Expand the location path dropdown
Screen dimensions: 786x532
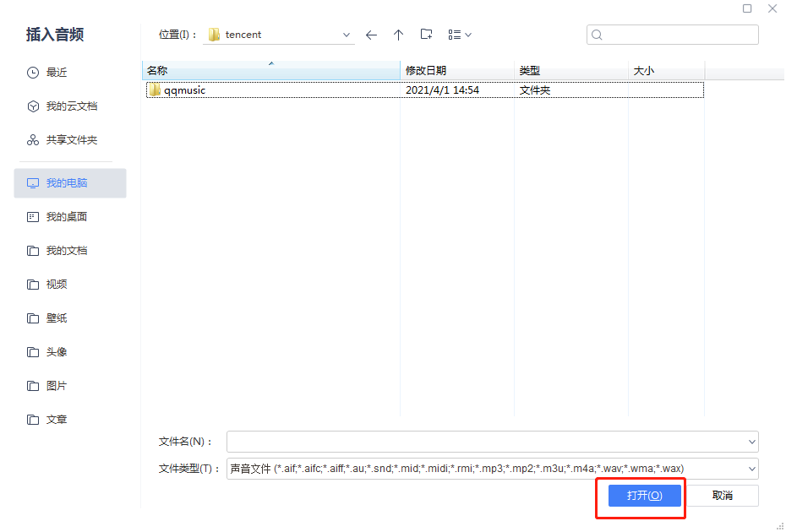347,35
